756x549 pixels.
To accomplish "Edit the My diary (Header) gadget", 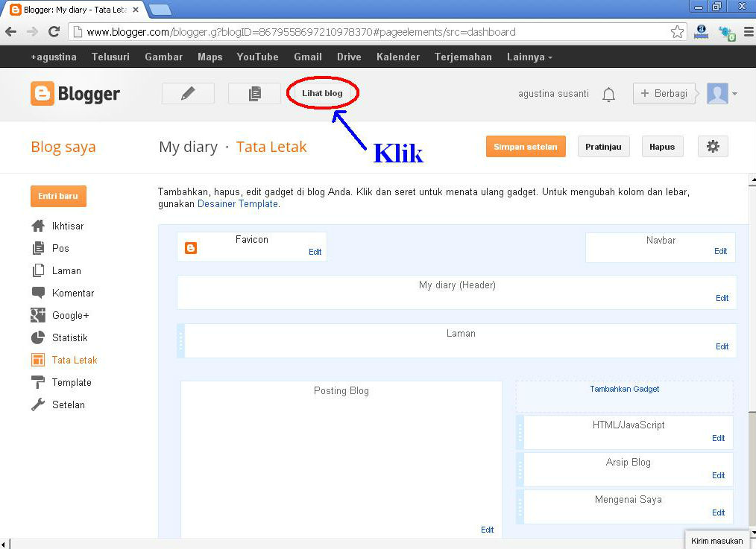I will [x=722, y=298].
